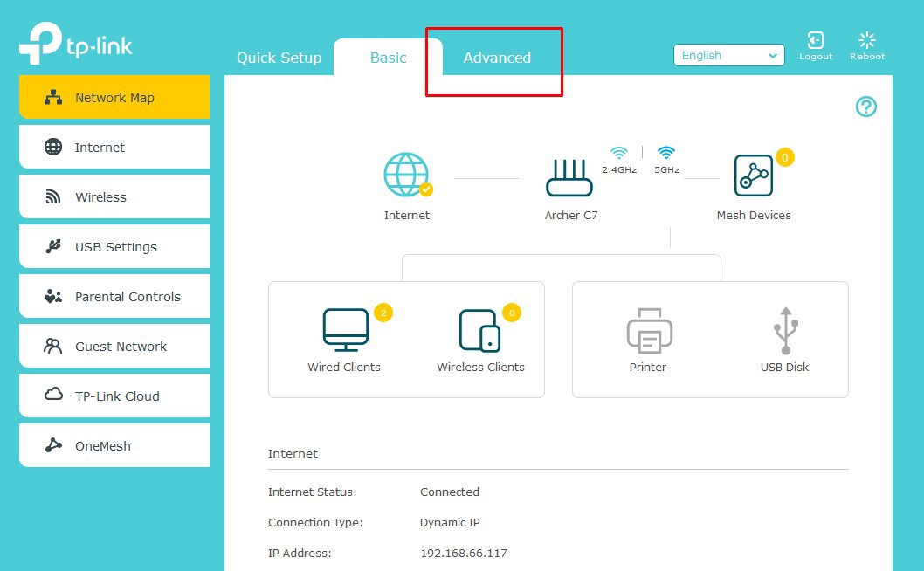
Task: Click the 5GHz Wi-Fi signal icon
Action: (666, 153)
